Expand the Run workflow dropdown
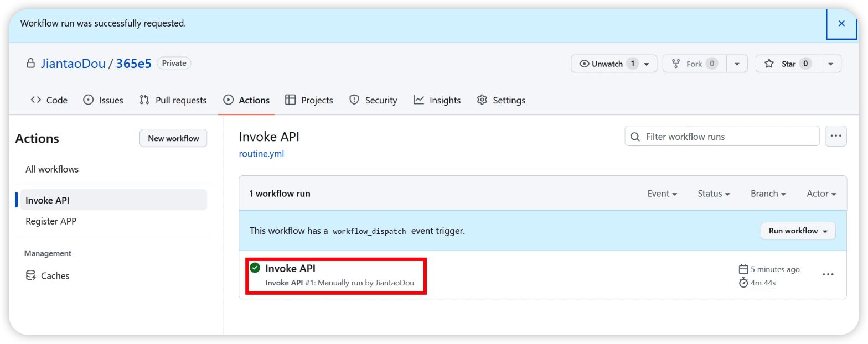Image resolution: width=868 pixels, height=344 pixels. (x=798, y=231)
